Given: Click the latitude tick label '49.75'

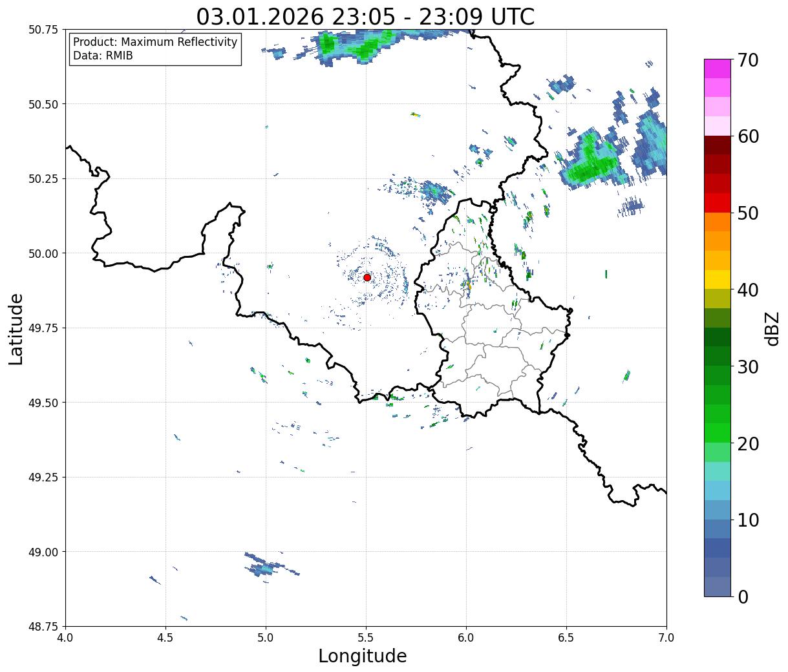Looking at the screenshot, I should [43, 328].
